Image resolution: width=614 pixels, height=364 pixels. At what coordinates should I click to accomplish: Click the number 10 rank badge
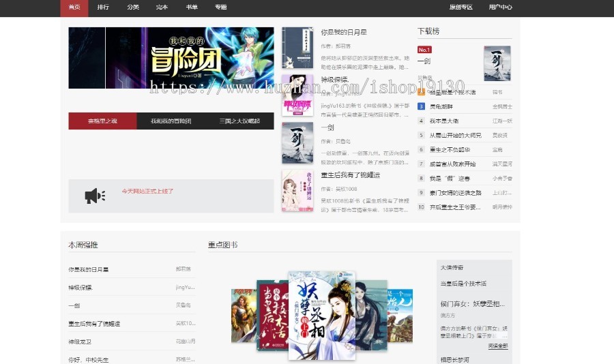(421, 207)
